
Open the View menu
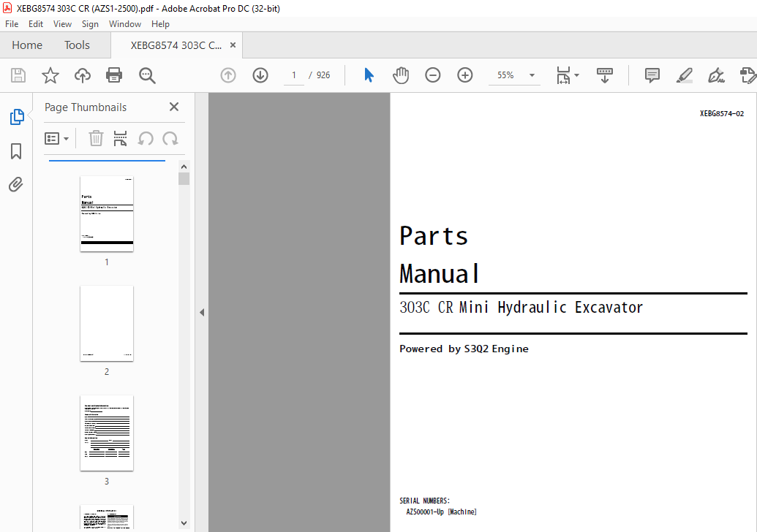(62, 24)
